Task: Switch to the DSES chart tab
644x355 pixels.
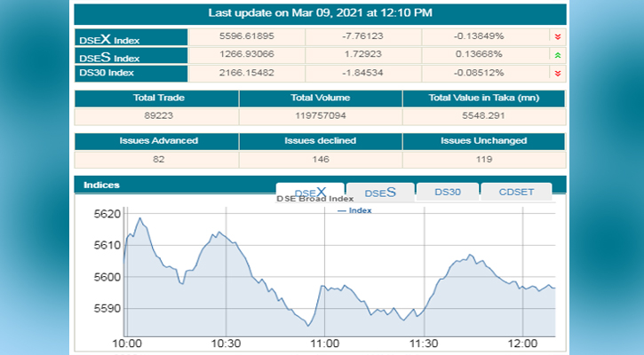Action: tap(378, 192)
